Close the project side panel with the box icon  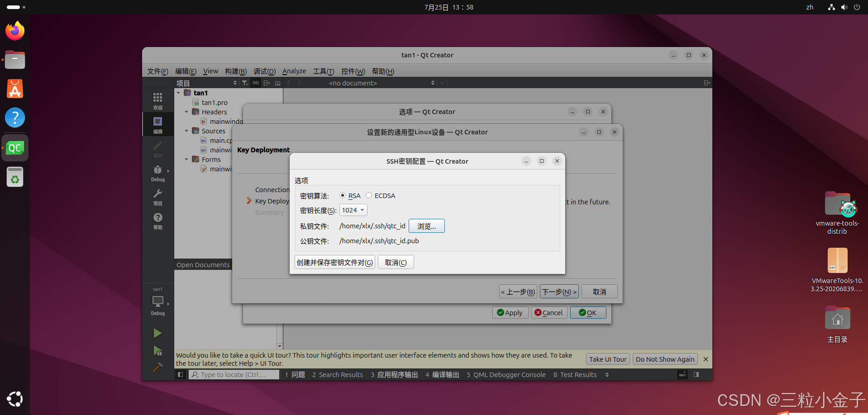point(277,83)
